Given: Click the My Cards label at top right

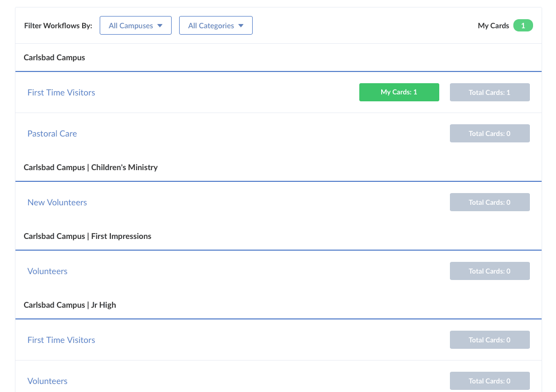Looking at the screenshot, I should click(x=493, y=26).
